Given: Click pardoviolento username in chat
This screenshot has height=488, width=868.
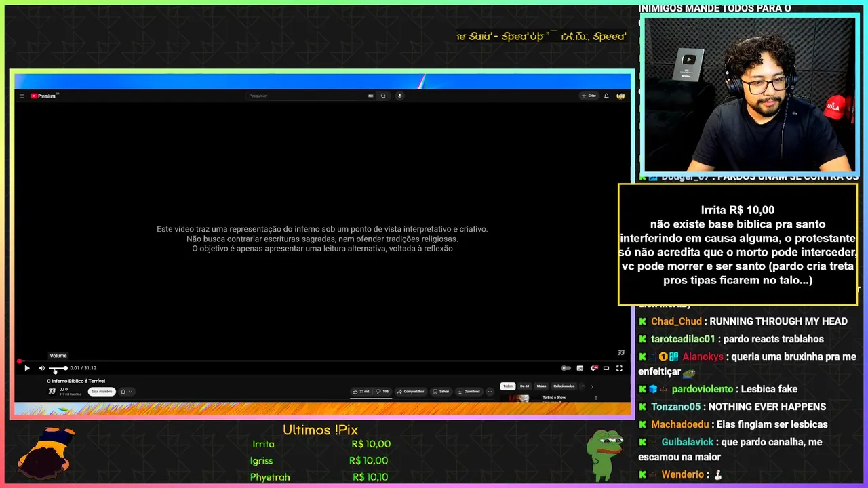Looking at the screenshot, I should coord(702,389).
